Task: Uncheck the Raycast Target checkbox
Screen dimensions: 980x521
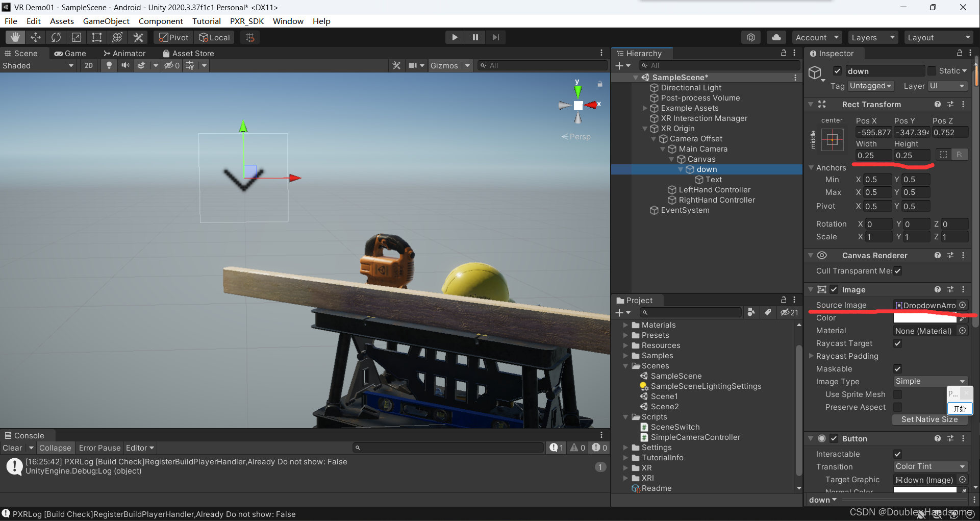Action: (x=897, y=343)
